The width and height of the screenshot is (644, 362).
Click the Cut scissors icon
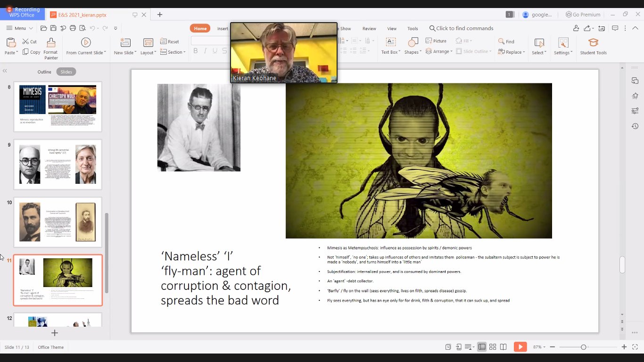[x=25, y=41]
